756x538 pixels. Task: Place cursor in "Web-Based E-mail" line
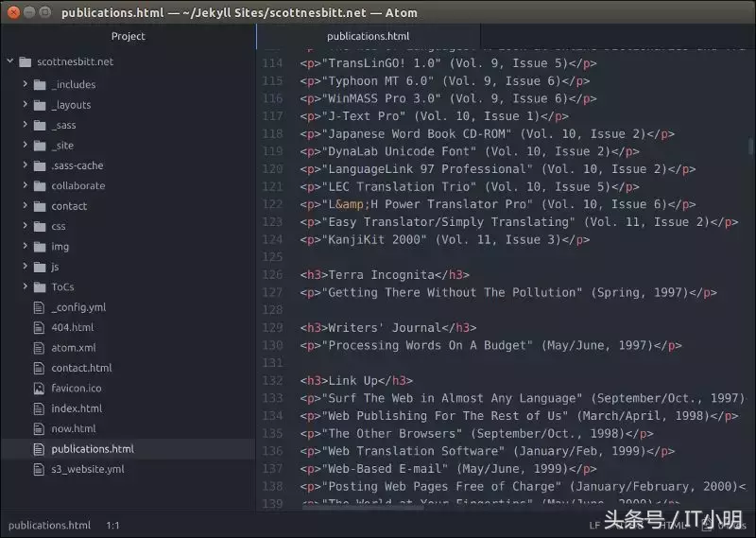pos(448,469)
